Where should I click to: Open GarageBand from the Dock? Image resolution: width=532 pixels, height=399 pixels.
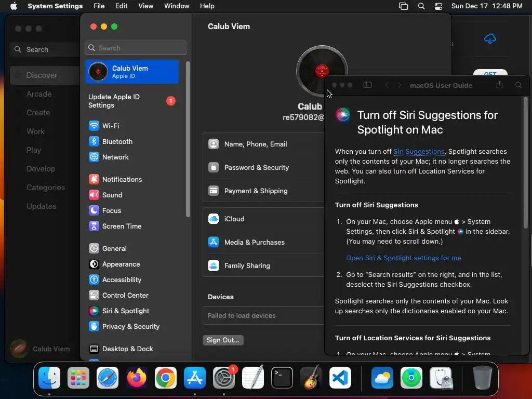311,378
